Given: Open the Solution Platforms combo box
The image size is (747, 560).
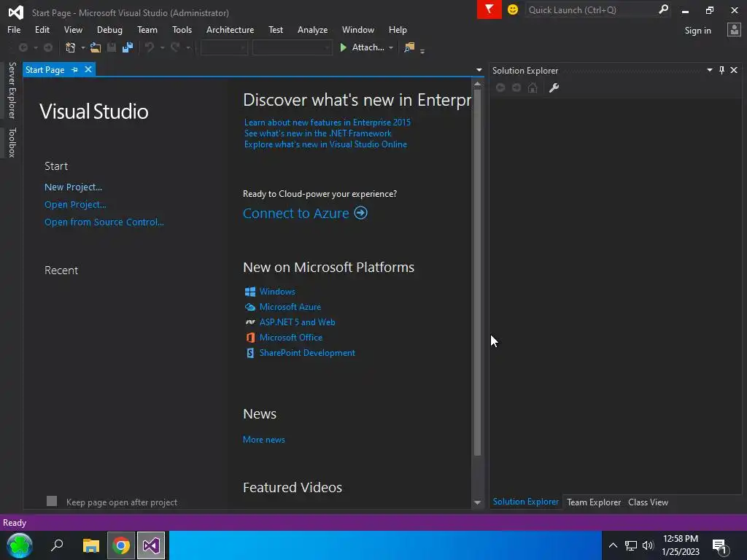Looking at the screenshot, I should coord(292,47).
